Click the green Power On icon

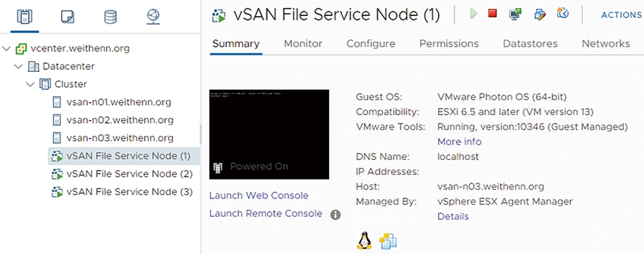click(473, 14)
